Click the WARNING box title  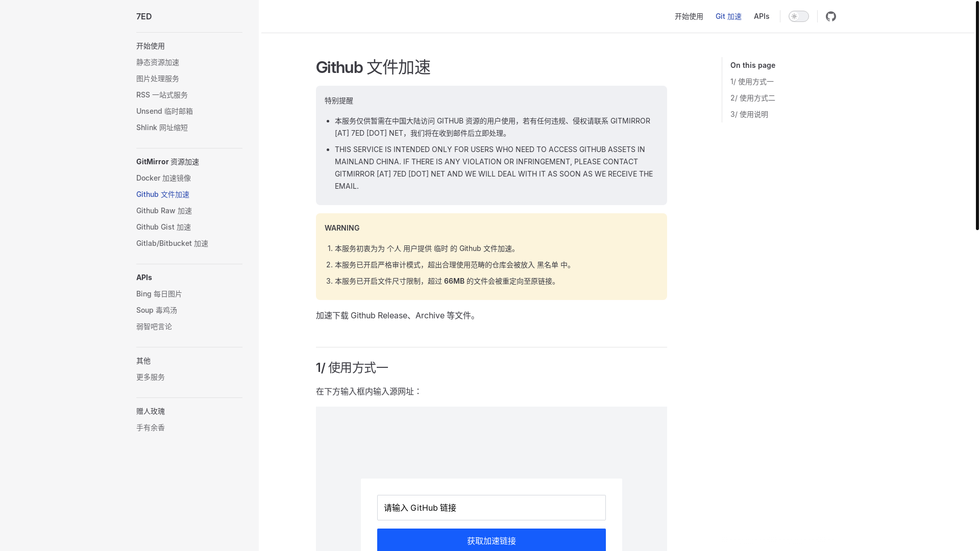click(342, 228)
